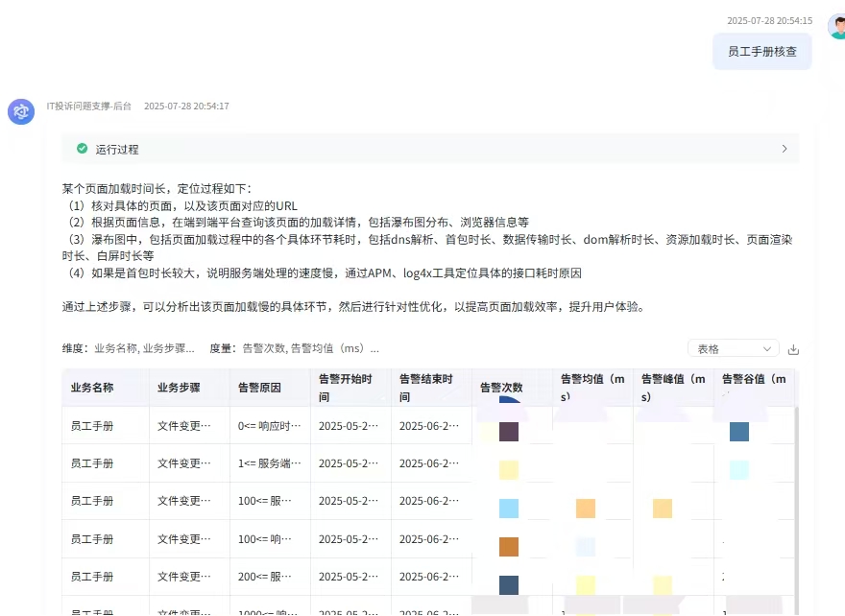The width and height of the screenshot is (845, 616).
Task: Select the 员工手册核查 message bubble
Action: [x=761, y=52]
